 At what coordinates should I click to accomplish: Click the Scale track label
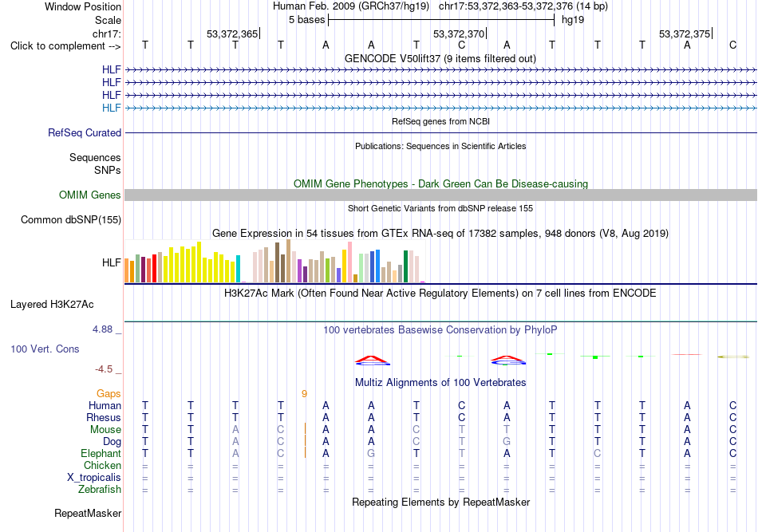(x=108, y=20)
